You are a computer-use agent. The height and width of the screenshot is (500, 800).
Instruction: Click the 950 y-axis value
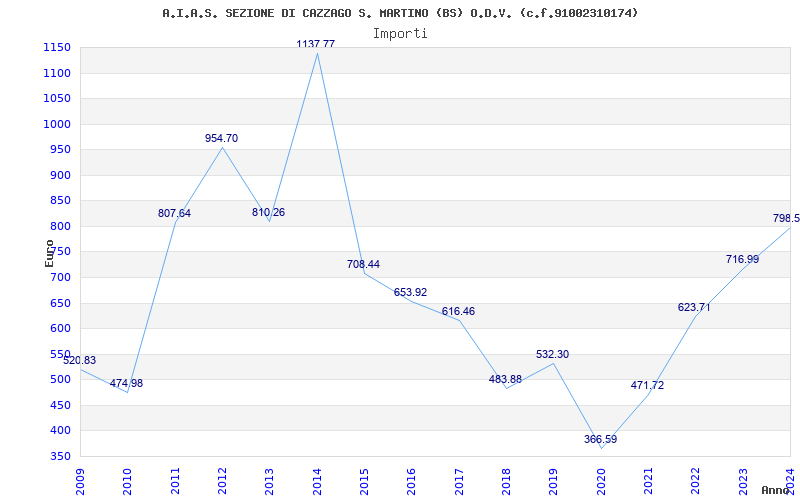coord(61,150)
